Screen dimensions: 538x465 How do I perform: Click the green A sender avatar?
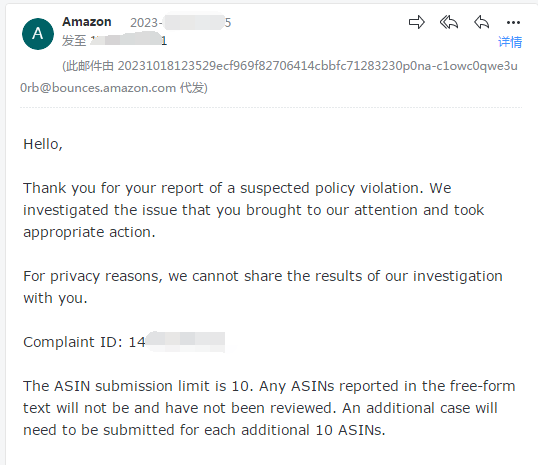(38, 34)
